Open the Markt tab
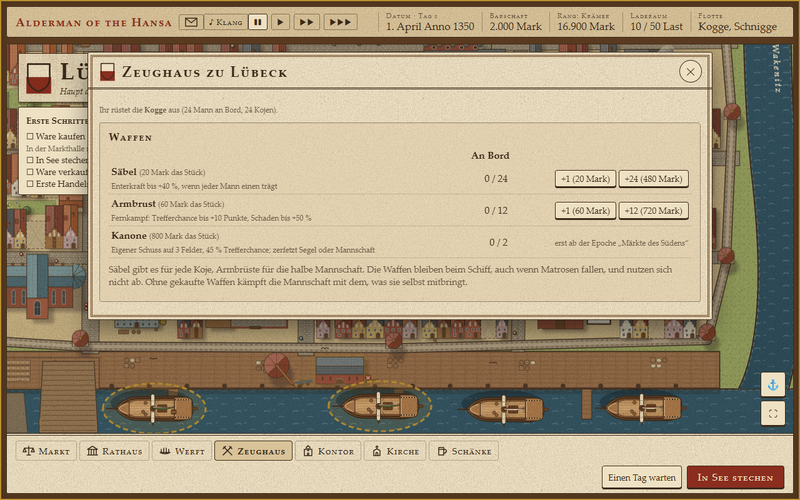The image size is (800, 500). pos(46,451)
